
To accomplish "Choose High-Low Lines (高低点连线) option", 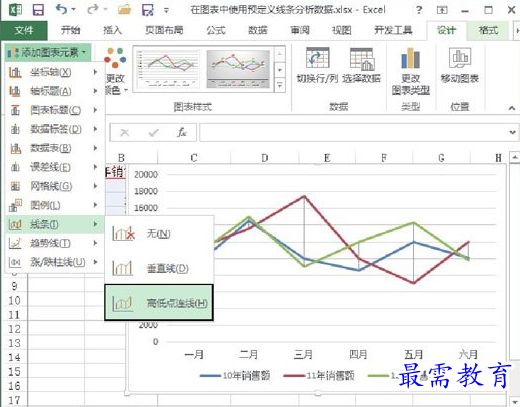I will pyautogui.click(x=159, y=303).
